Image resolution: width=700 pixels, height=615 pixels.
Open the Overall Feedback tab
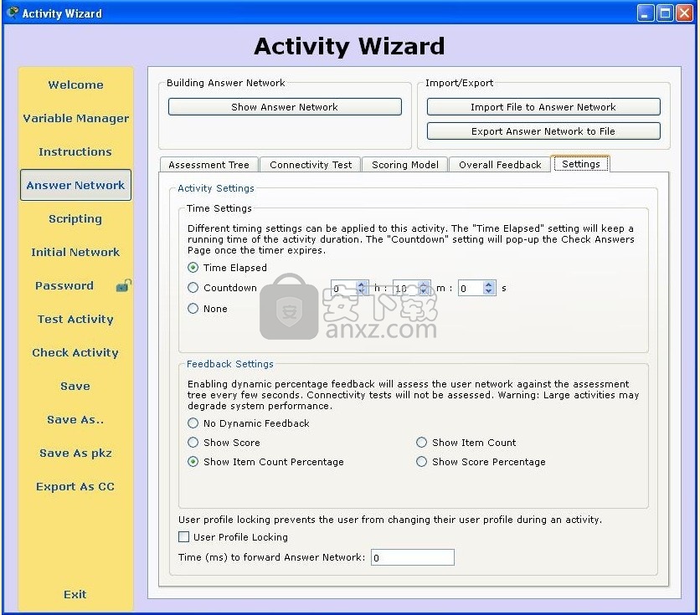(x=500, y=165)
